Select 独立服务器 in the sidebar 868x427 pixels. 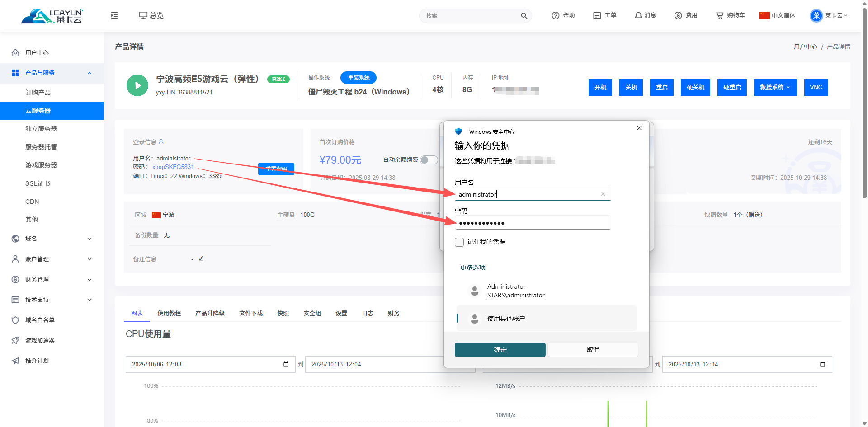(41, 129)
